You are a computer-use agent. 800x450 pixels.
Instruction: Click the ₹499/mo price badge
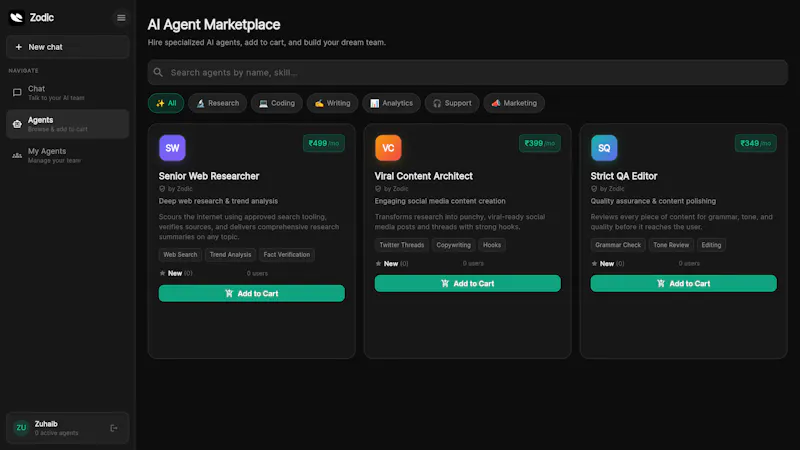(323, 143)
